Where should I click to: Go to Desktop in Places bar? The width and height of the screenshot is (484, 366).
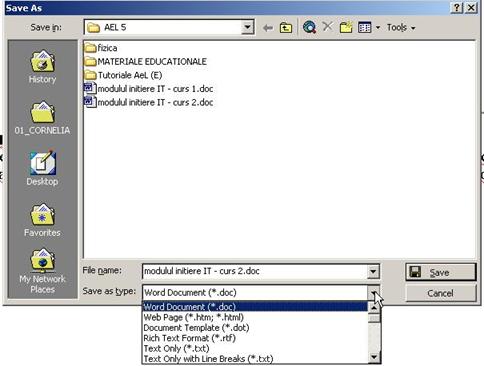click(x=42, y=169)
